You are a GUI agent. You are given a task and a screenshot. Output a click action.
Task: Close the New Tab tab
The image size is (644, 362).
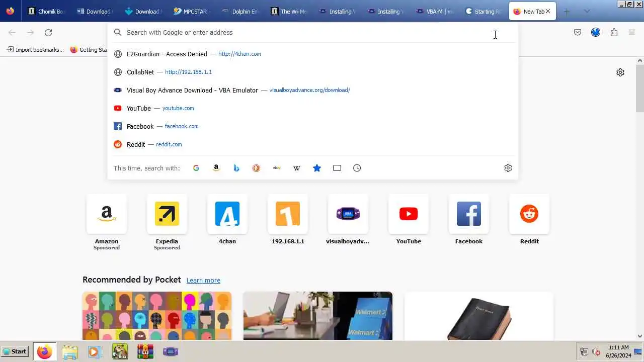548,11
